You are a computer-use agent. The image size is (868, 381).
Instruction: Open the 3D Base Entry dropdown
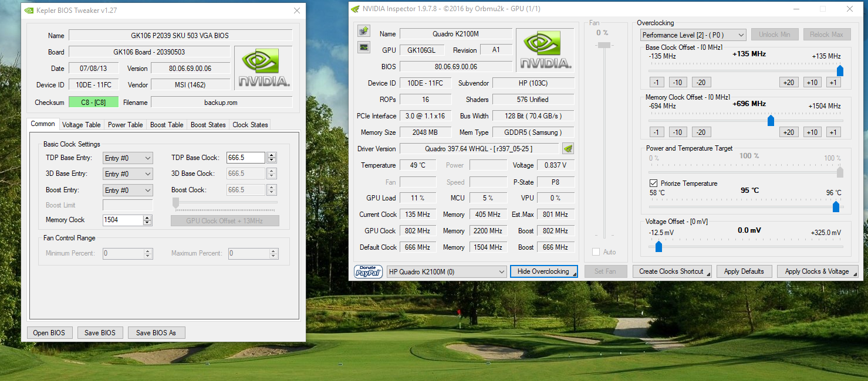click(x=128, y=174)
